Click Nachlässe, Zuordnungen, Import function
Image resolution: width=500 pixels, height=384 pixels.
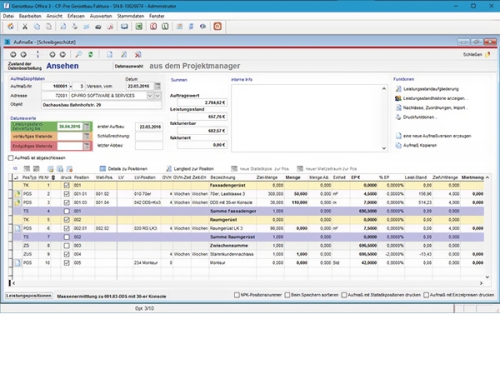432,108
